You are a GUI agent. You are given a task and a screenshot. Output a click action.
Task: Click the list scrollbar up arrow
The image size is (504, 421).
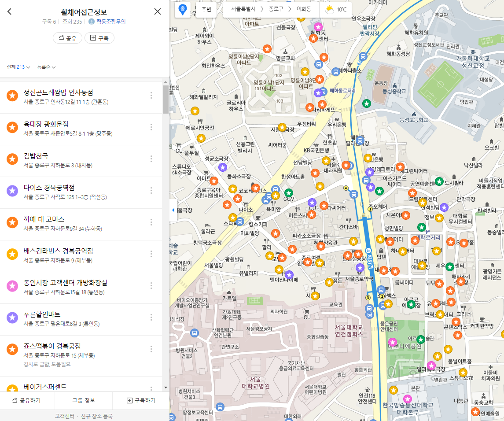click(166, 82)
